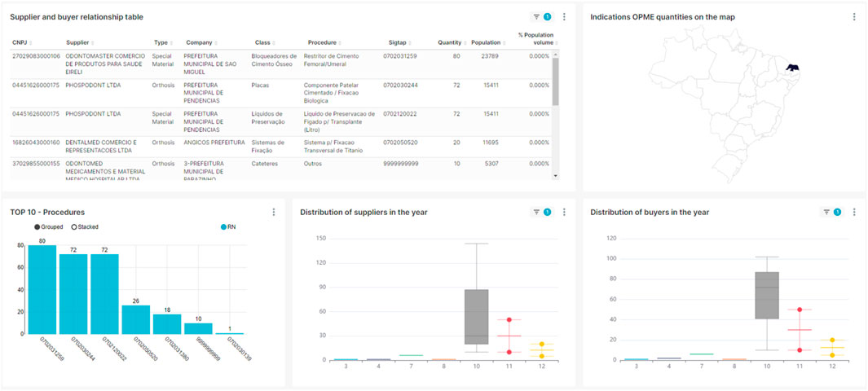This screenshot has height=391, width=868.
Task: Click the table scrollbar down arrow
Action: point(556,175)
